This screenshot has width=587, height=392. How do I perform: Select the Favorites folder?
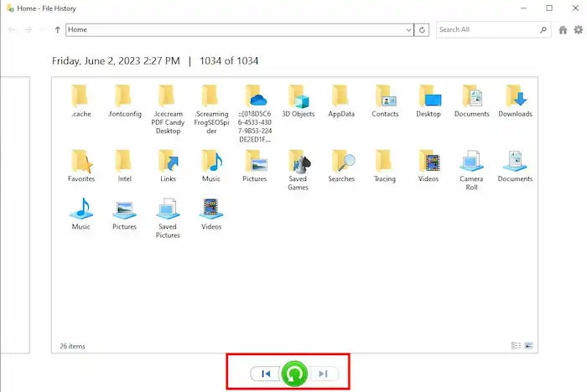click(x=81, y=166)
